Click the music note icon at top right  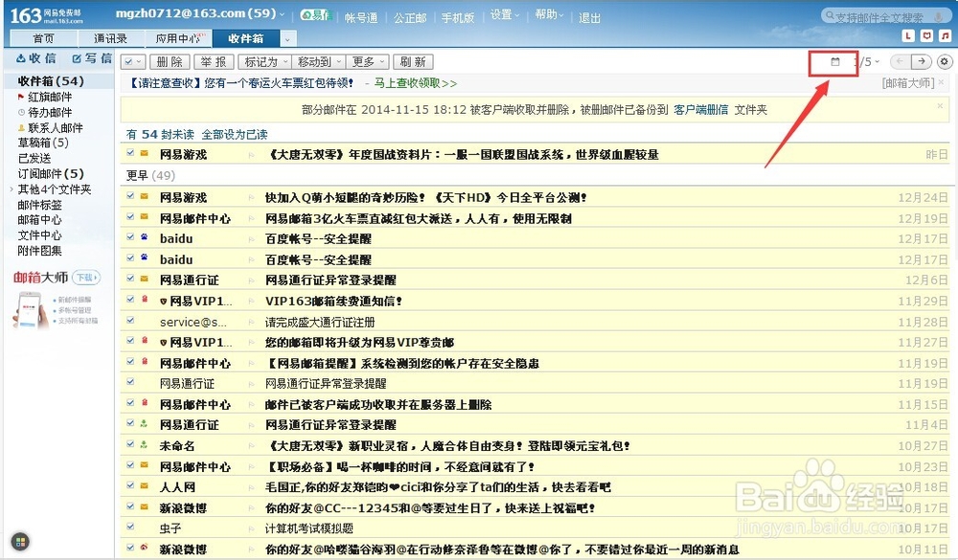point(944,35)
